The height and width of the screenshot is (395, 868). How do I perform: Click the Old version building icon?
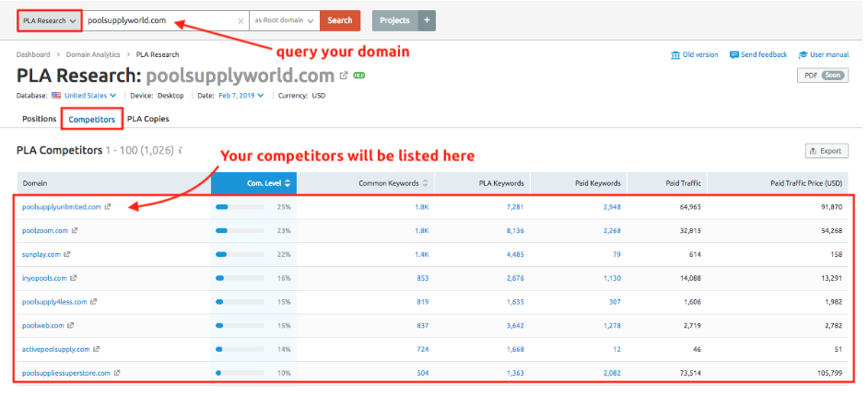click(675, 54)
